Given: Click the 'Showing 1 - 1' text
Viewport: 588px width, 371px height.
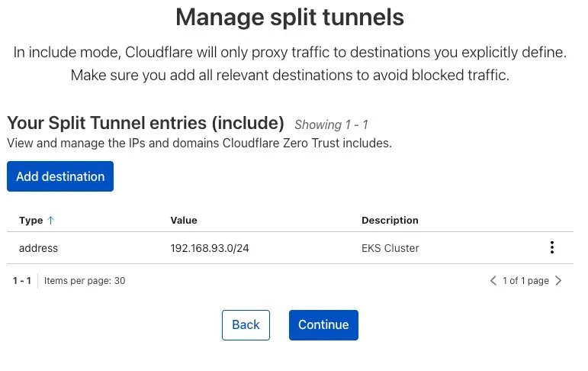Looking at the screenshot, I should tap(331, 124).
